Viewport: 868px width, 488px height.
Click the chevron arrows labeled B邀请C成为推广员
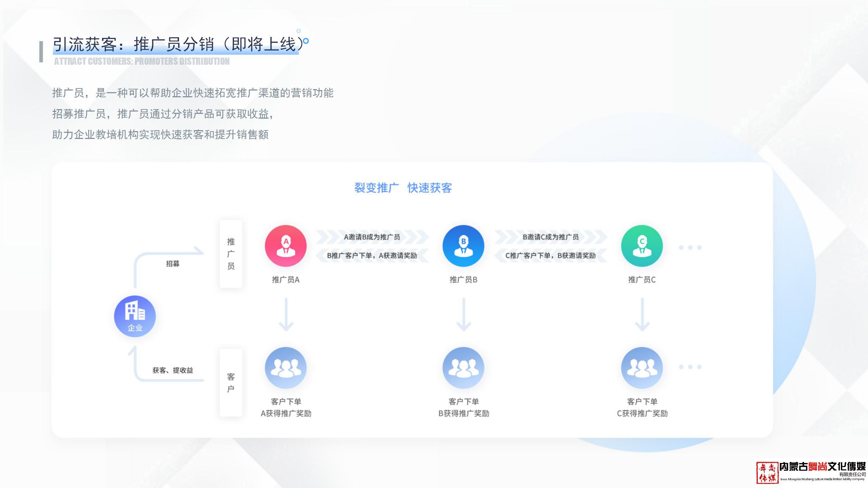coord(551,238)
